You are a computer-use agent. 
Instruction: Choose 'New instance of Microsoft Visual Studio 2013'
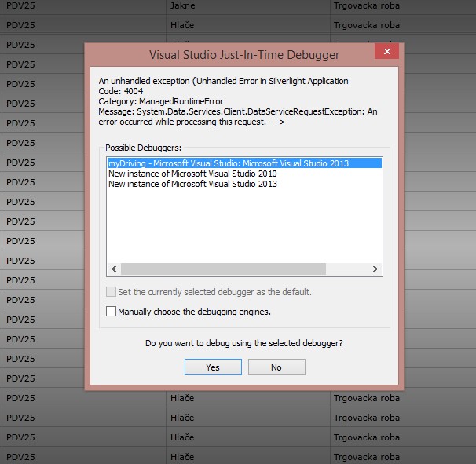[192, 184]
